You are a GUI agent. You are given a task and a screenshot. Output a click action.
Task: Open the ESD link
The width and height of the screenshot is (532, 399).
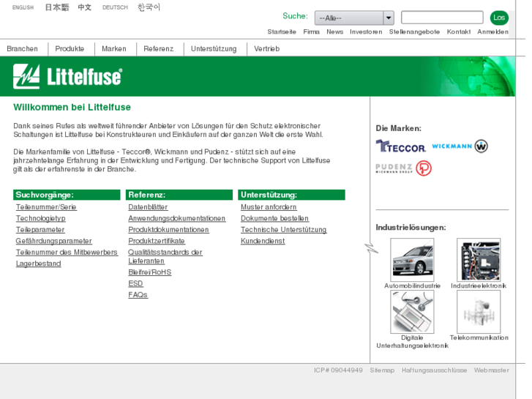click(x=135, y=283)
